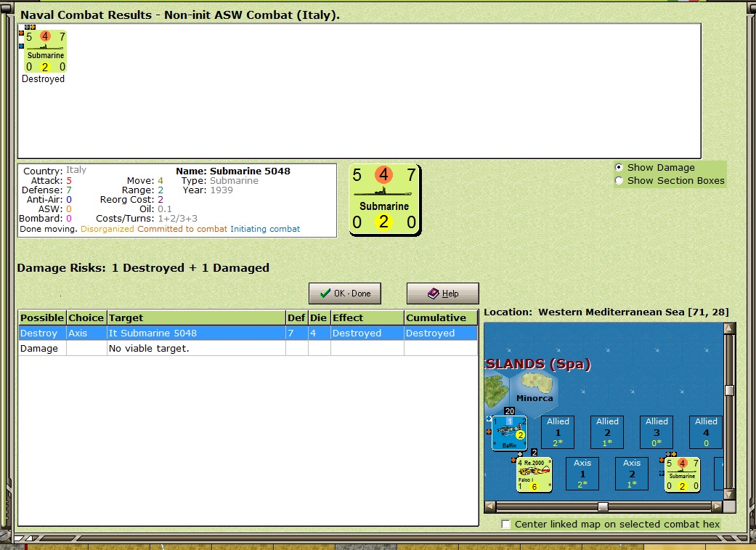The height and width of the screenshot is (550, 756).
Task: Click the map's vertical scroll down arrow
Action: point(729,494)
